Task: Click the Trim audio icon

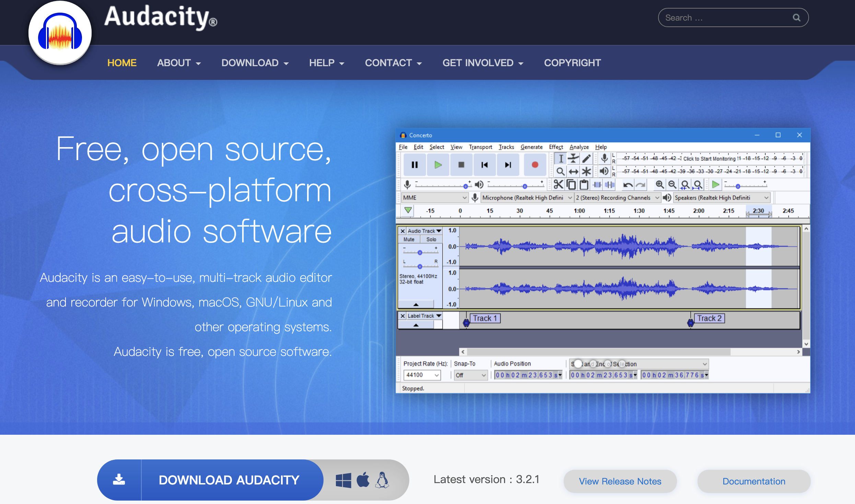Action: click(597, 185)
